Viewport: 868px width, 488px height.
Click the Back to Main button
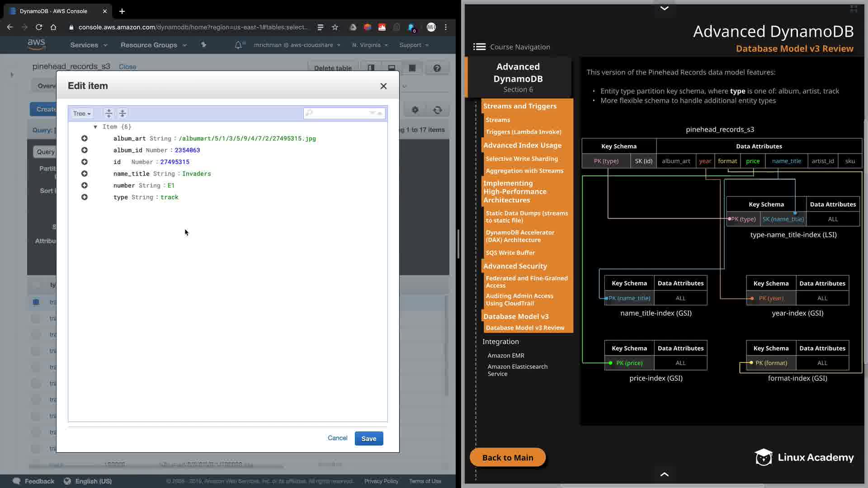(x=507, y=457)
